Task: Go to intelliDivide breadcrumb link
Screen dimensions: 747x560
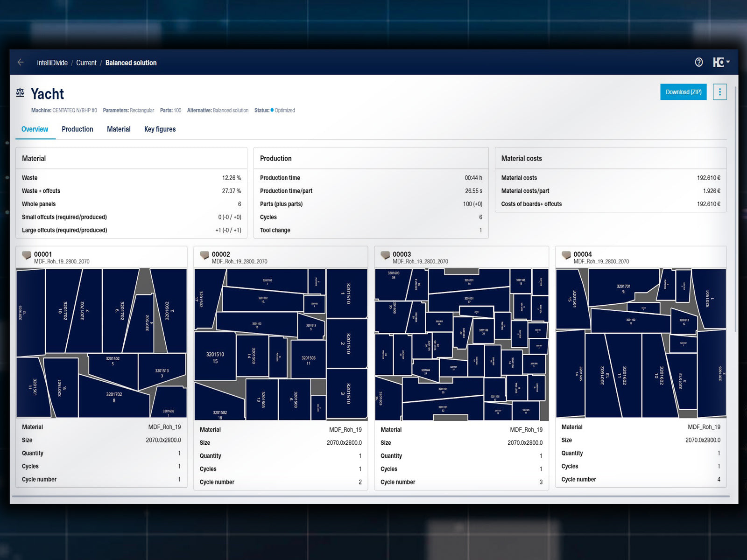Action: (x=52, y=63)
